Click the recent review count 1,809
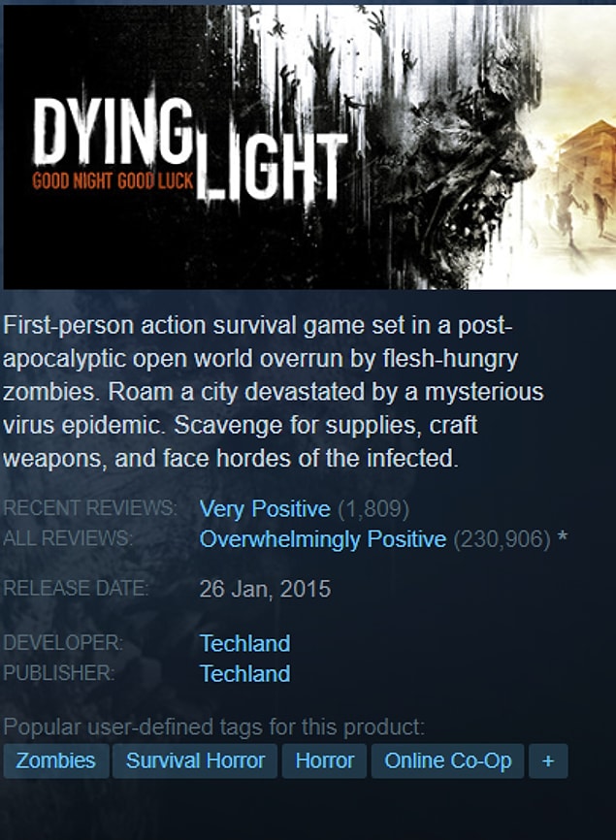This screenshot has height=840, width=616. pyautogui.click(x=373, y=509)
